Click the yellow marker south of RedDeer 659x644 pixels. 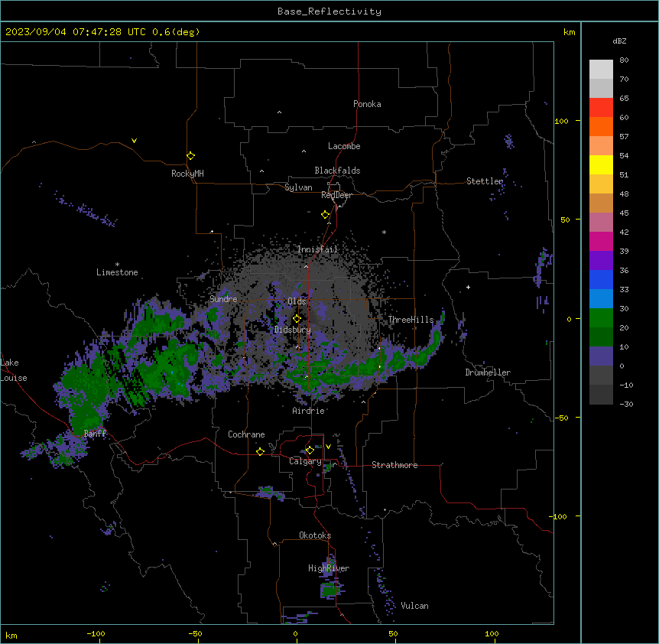click(x=325, y=215)
